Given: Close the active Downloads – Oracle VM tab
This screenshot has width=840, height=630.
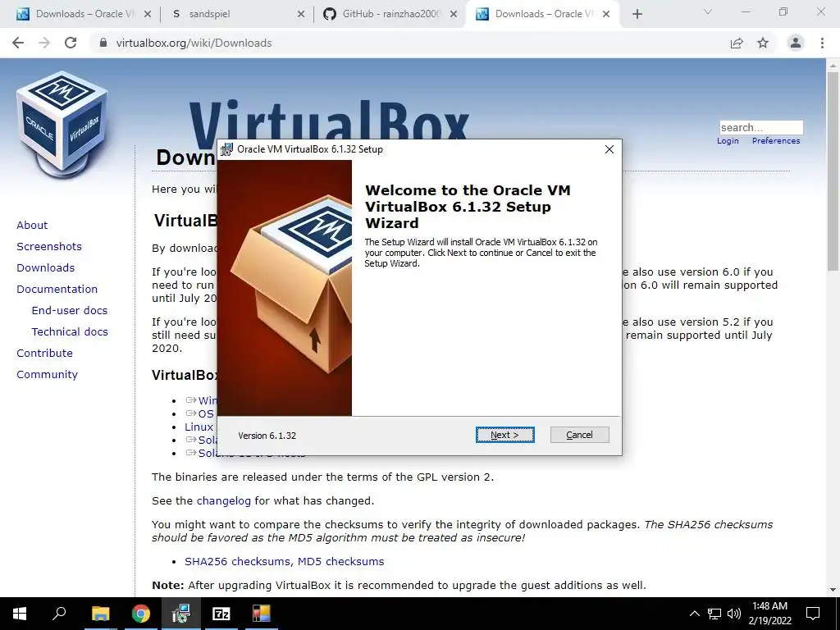Looking at the screenshot, I should (x=606, y=14).
